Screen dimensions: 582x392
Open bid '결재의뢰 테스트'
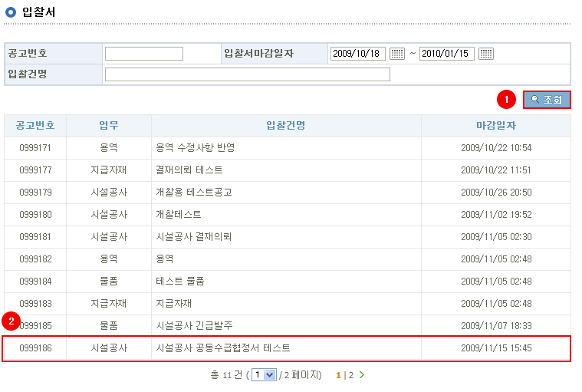189,170
